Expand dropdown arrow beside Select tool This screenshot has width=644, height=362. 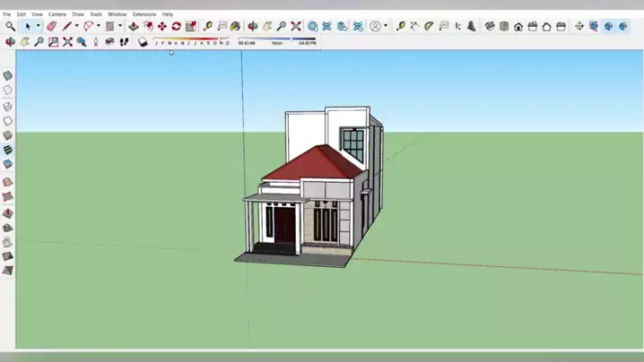tap(38, 27)
